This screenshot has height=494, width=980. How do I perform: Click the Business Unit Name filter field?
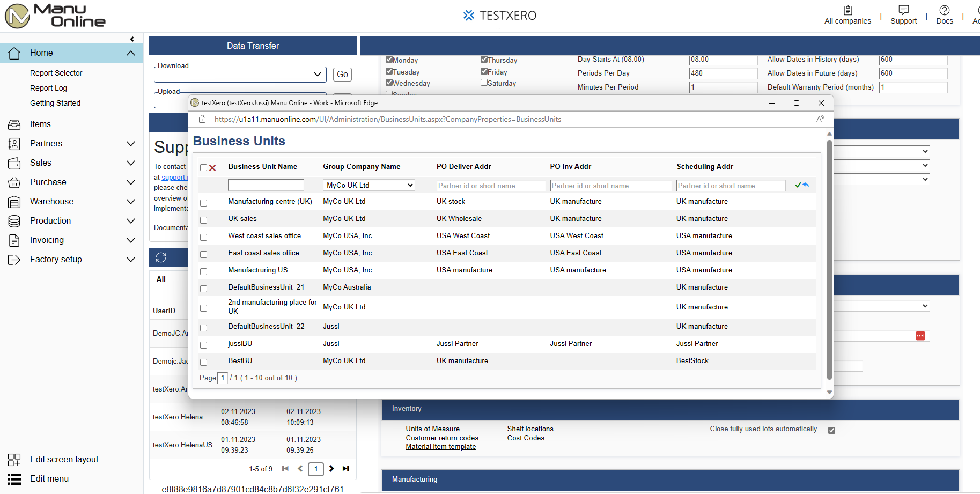coord(266,186)
